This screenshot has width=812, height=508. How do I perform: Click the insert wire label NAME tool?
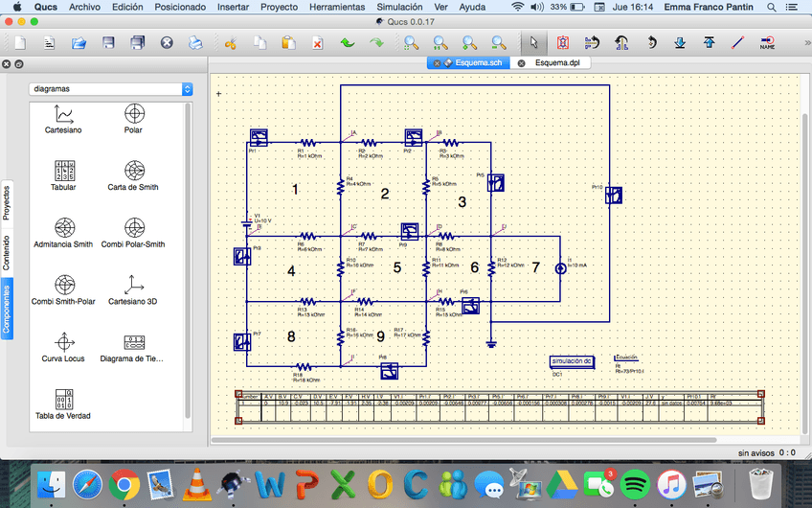pos(767,43)
